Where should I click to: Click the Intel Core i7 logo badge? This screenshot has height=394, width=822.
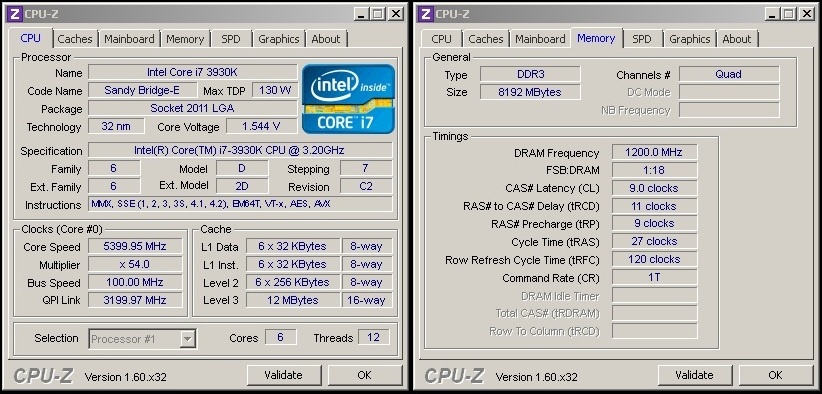[x=348, y=98]
